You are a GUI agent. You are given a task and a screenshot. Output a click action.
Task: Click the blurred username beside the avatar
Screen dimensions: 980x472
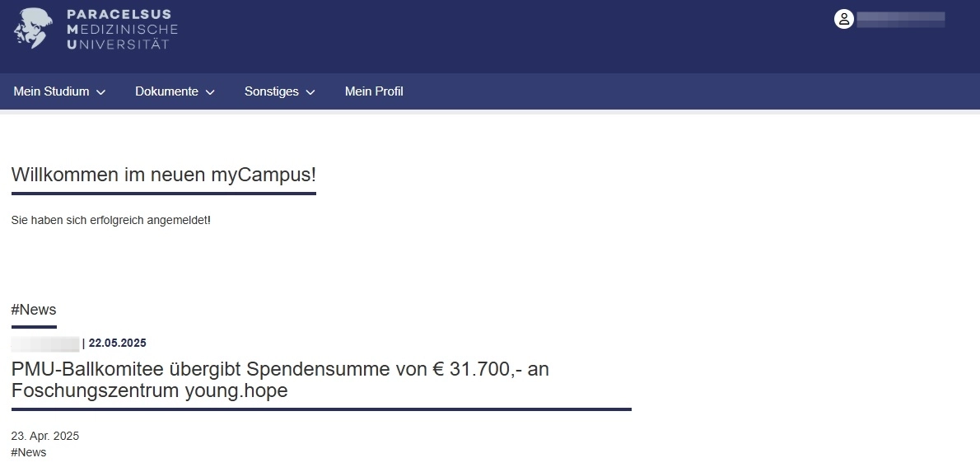(901, 20)
